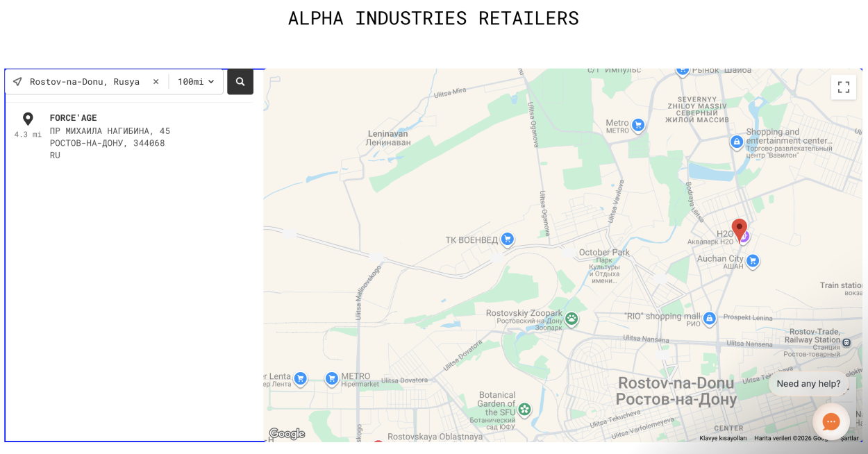Click the Botanical Garden green icon
Screen dimensions: 868x454
(x=525, y=409)
